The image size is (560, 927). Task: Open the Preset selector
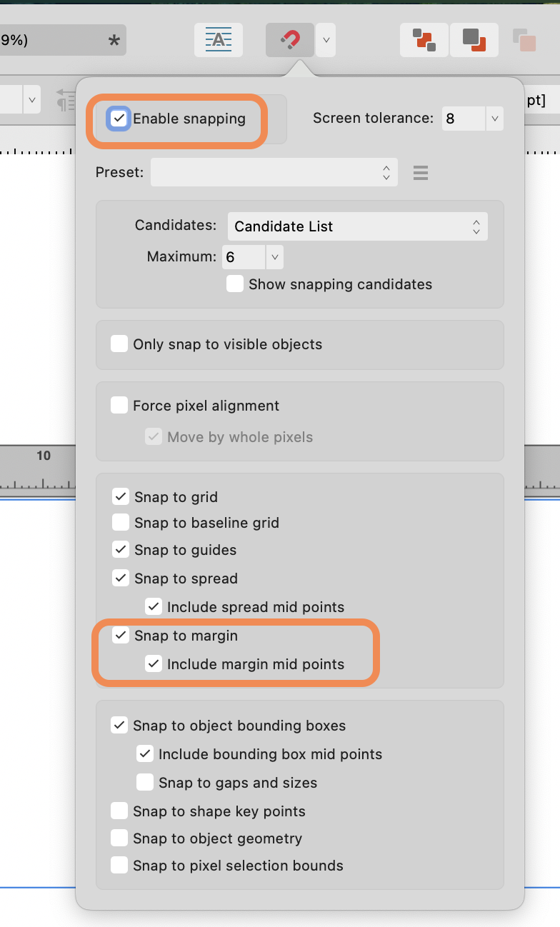point(274,172)
